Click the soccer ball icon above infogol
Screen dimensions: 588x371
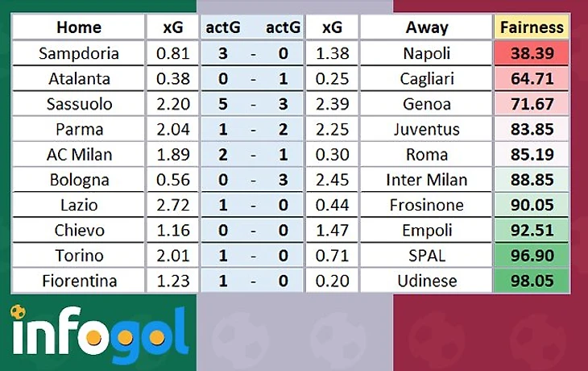click(18, 312)
